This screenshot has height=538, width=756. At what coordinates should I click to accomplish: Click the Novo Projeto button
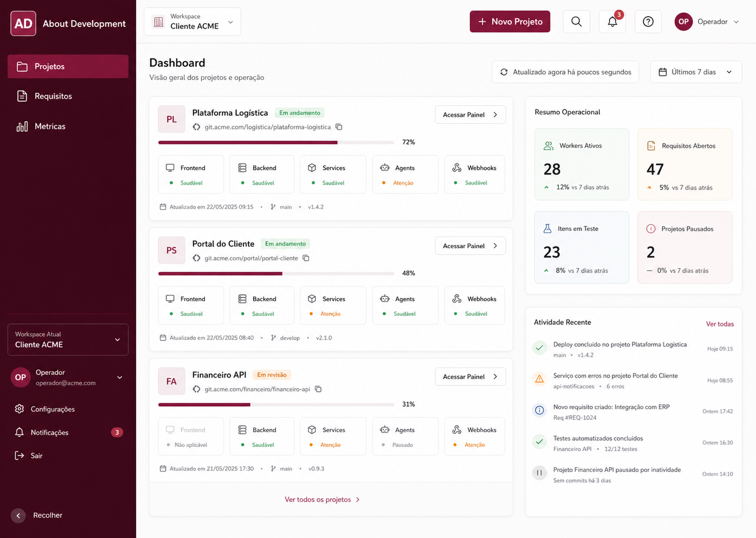click(x=510, y=21)
